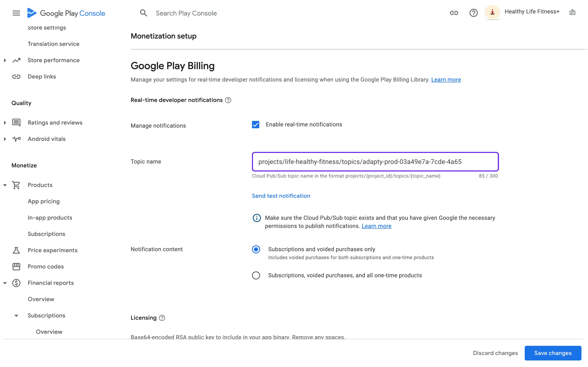The width and height of the screenshot is (588, 367).
Task: Click the copy link icon in header
Action: [x=454, y=13]
